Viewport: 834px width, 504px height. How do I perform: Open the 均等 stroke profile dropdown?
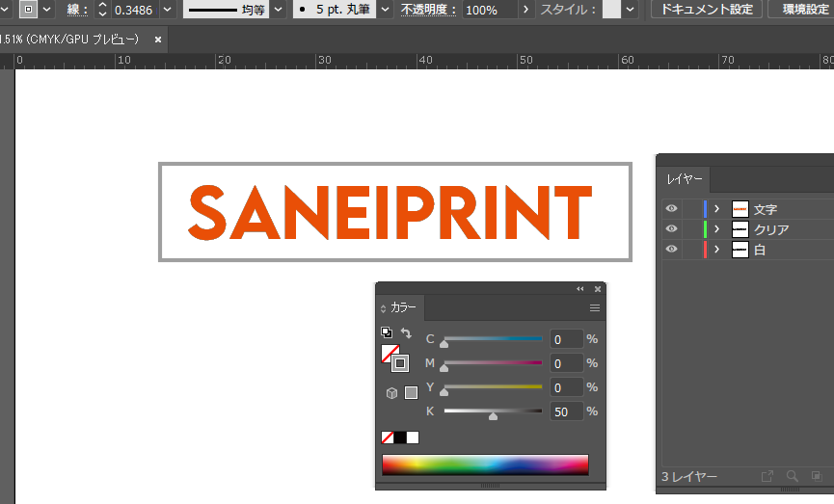pyautogui.click(x=278, y=9)
